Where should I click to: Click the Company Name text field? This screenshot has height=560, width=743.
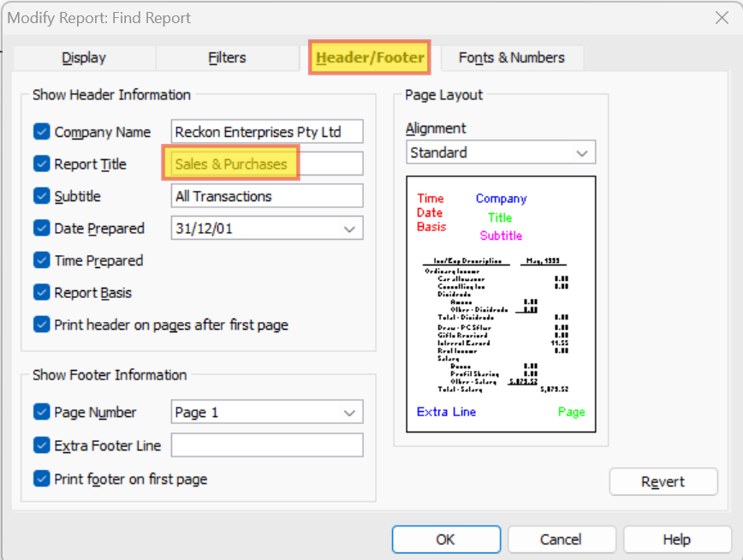[x=267, y=131]
